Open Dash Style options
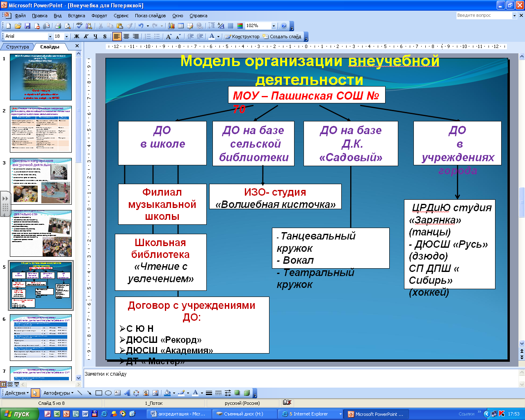This screenshot has width=525, height=420. coord(218,393)
